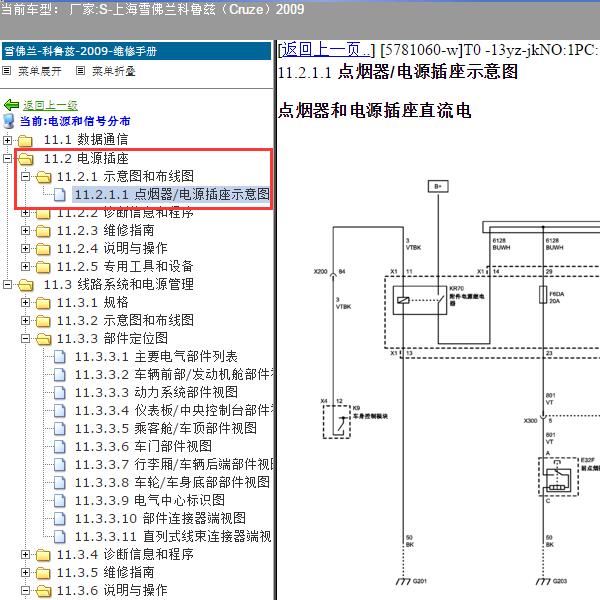600x600 pixels.
Task: Click the 雪佛兰-科鲁兹-2009-维修手册 header
Action: [136, 51]
